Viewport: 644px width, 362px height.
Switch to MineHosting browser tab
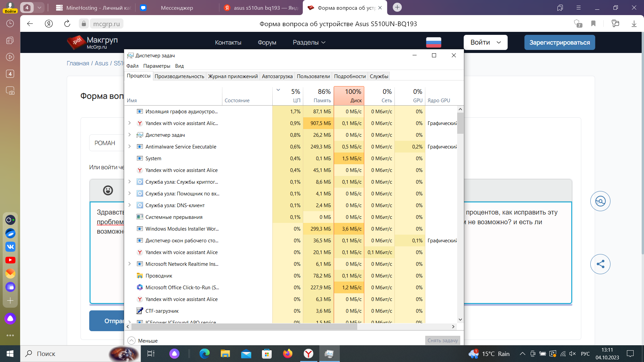[x=93, y=8]
